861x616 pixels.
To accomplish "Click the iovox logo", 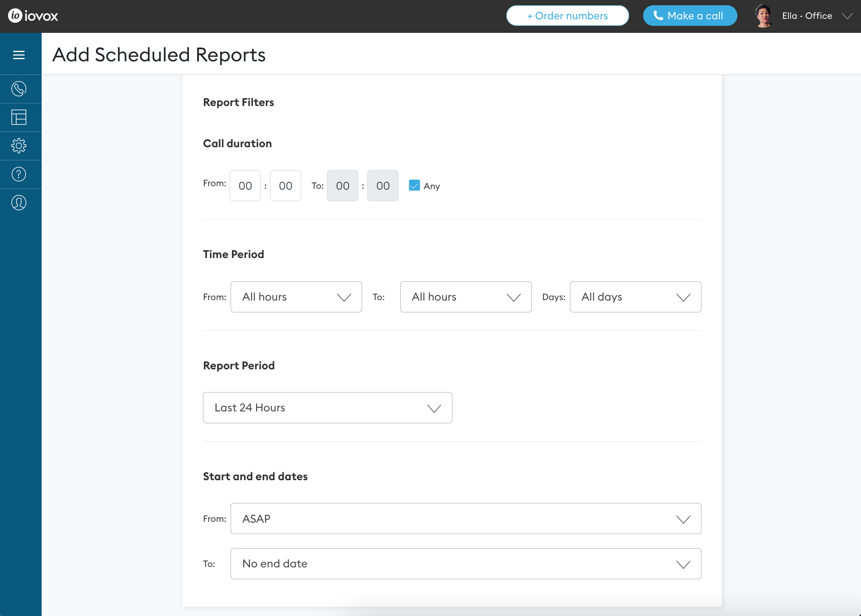I will pyautogui.click(x=33, y=16).
